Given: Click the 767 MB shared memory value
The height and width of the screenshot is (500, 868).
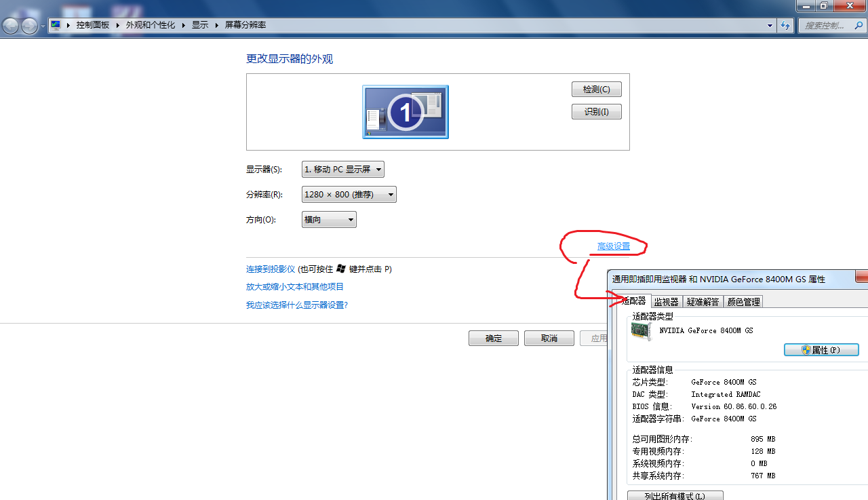Looking at the screenshot, I should tap(763, 476).
